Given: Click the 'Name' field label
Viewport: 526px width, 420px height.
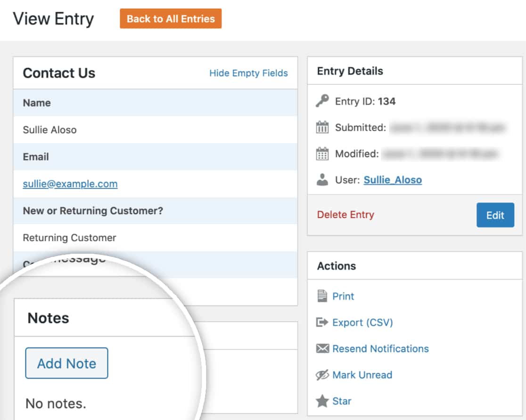Looking at the screenshot, I should 37,103.
